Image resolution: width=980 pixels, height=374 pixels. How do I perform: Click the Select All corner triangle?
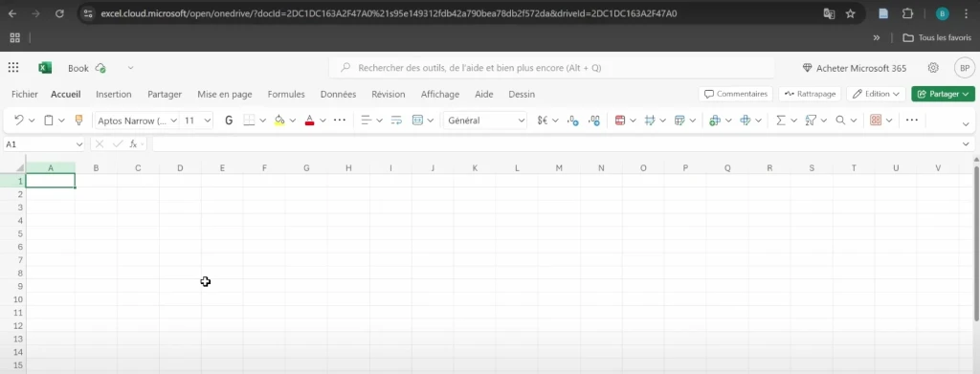pyautogui.click(x=19, y=168)
